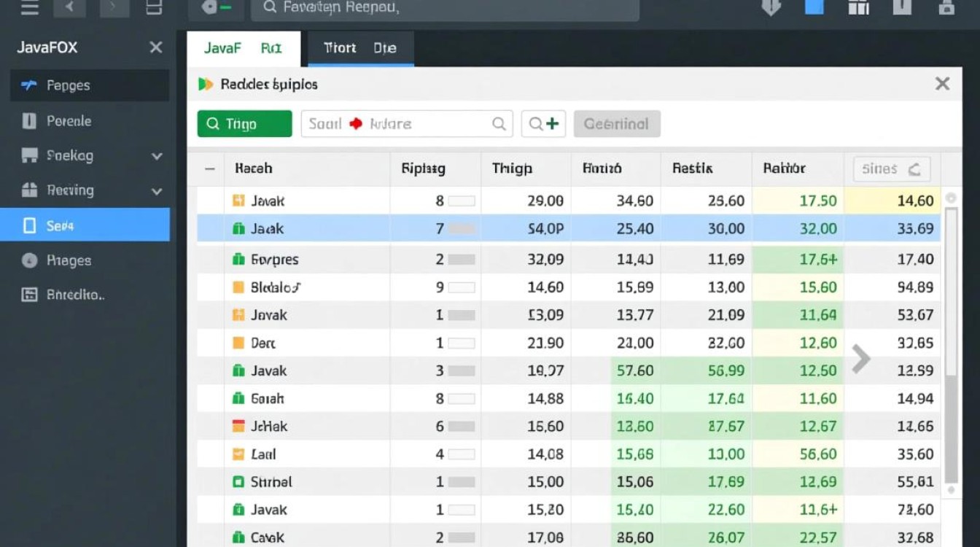Click the Bnredito icon in the sidebar
The width and height of the screenshot is (980, 547).
pyautogui.click(x=29, y=295)
